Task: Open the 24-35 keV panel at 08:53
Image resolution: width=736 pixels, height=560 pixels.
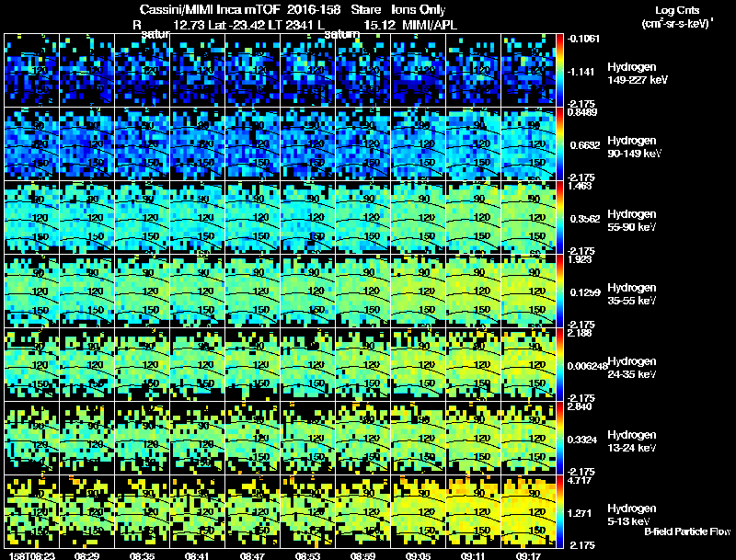Action: click(x=307, y=364)
